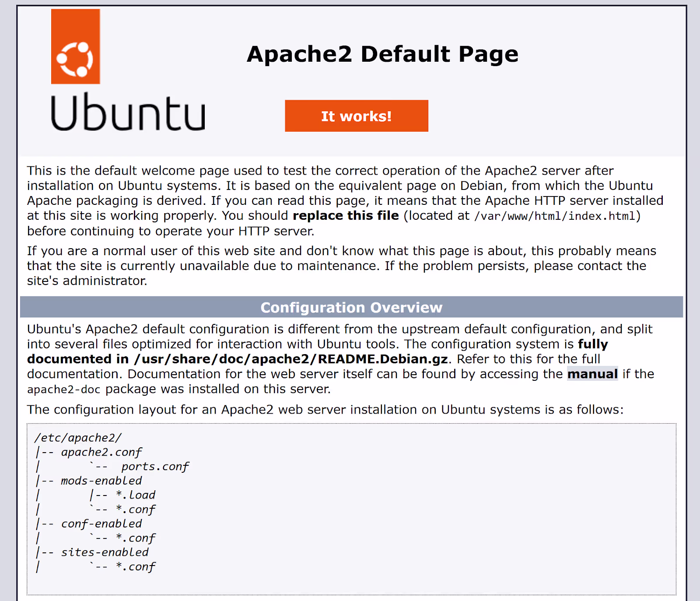Click *.conf under sites-enabled
The width and height of the screenshot is (700, 601).
(x=136, y=567)
